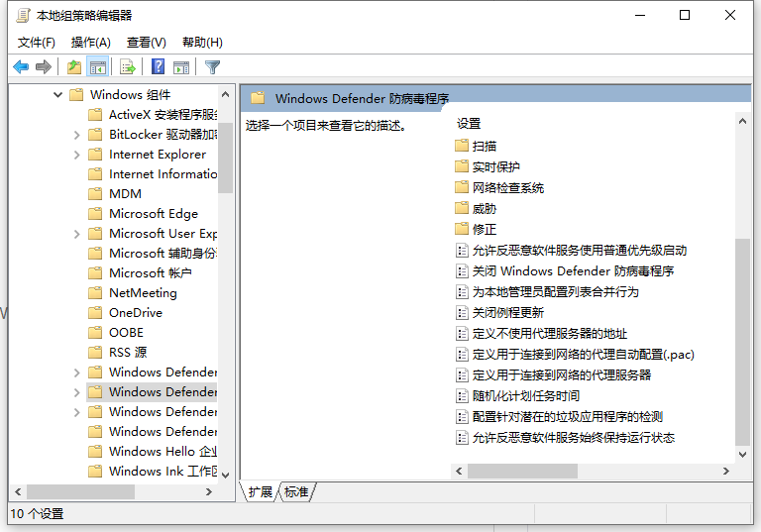This screenshot has height=532, width=761.
Task: Open the 文件(F) menu
Action: 37,43
